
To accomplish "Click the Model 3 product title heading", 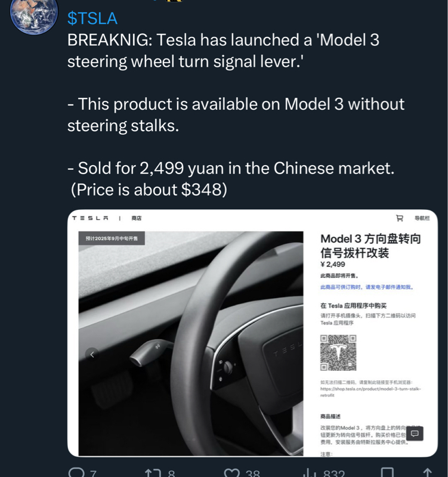I will (370, 246).
